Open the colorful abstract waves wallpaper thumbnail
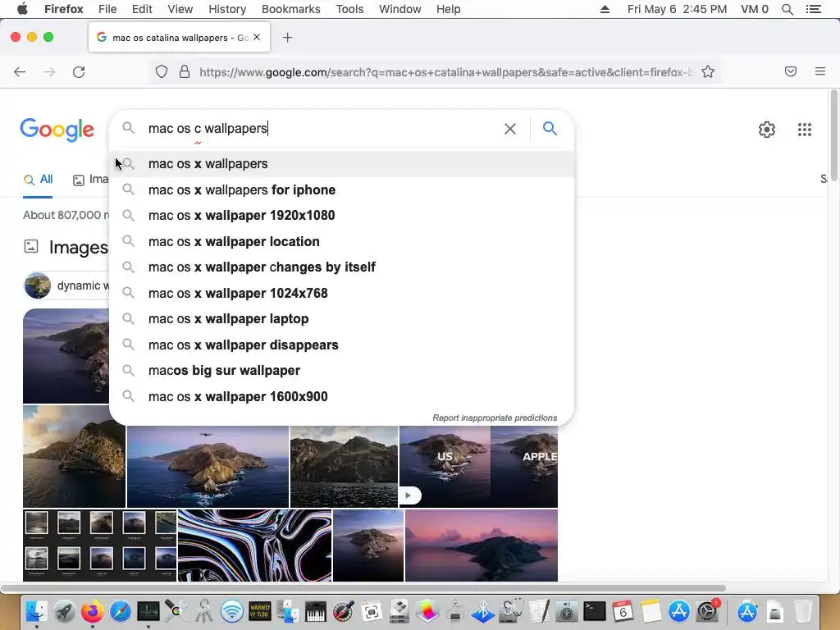840x630 pixels. click(x=254, y=546)
